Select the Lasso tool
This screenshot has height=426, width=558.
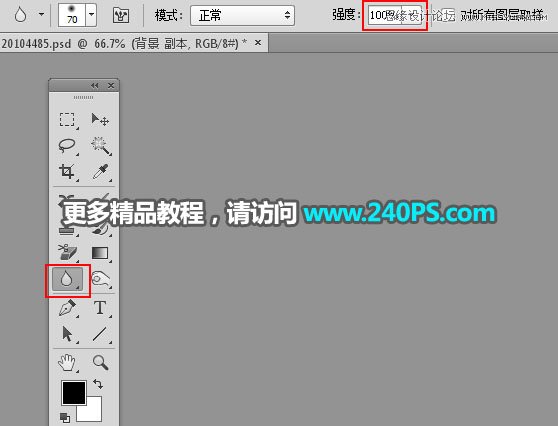coord(67,146)
